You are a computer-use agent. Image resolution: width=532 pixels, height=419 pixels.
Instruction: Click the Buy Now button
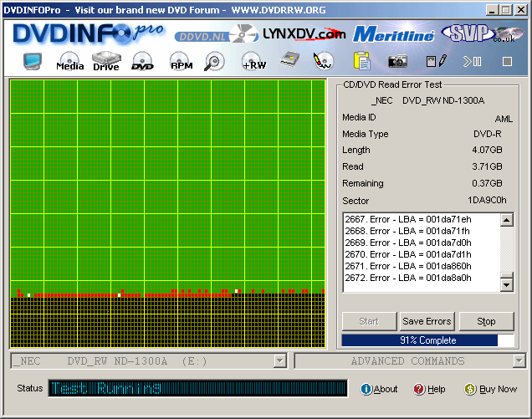pyautogui.click(x=491, y=389)
